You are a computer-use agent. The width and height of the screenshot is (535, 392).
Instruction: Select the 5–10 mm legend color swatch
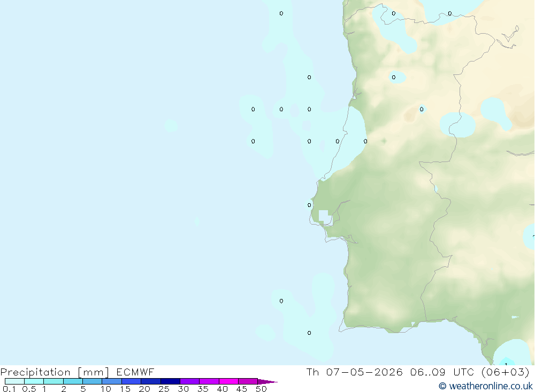pos(92,381)
